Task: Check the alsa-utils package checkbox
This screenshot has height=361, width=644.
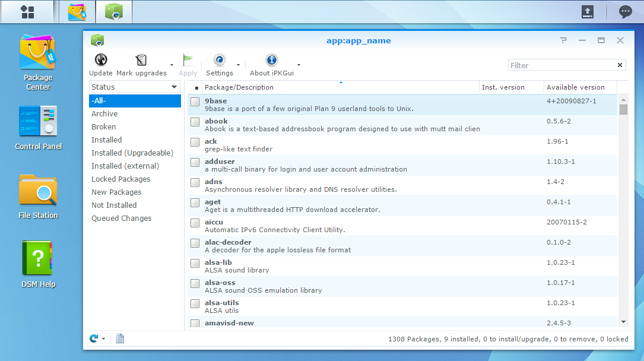Action: pos(195,303)
